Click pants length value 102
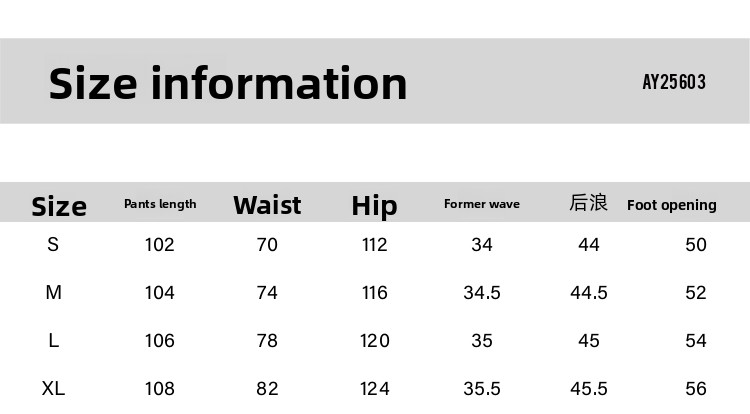 (x=160, y=245)
